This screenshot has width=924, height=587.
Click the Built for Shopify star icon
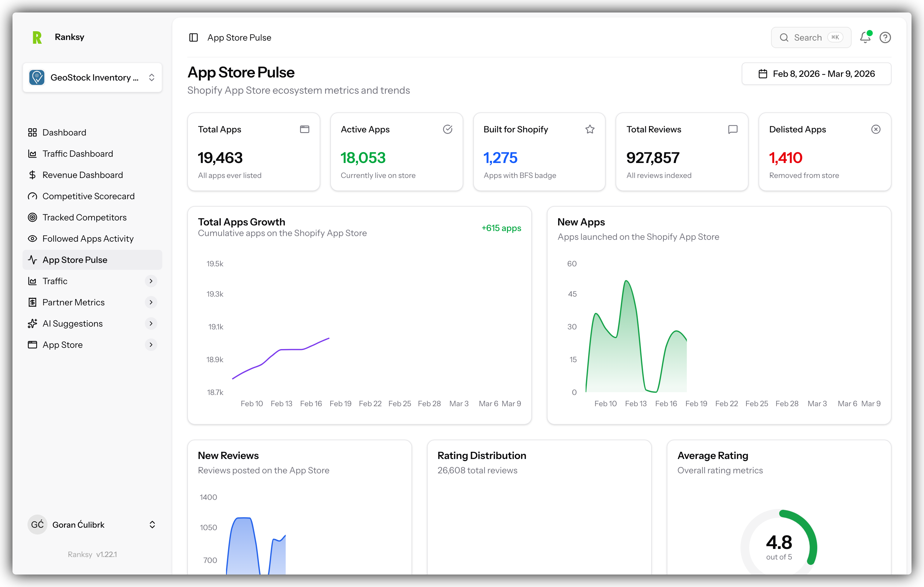(590, 129)
